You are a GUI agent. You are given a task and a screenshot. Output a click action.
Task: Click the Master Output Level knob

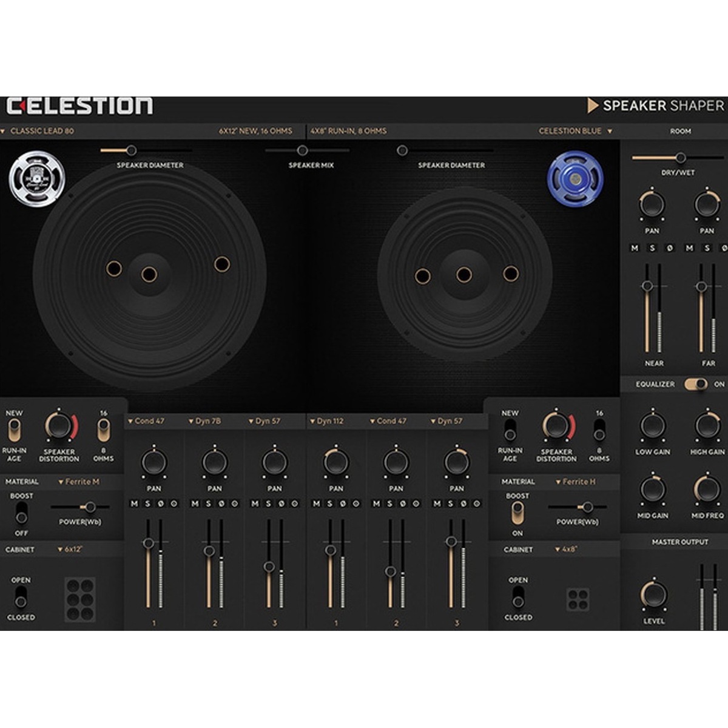[x=653, y=595]
